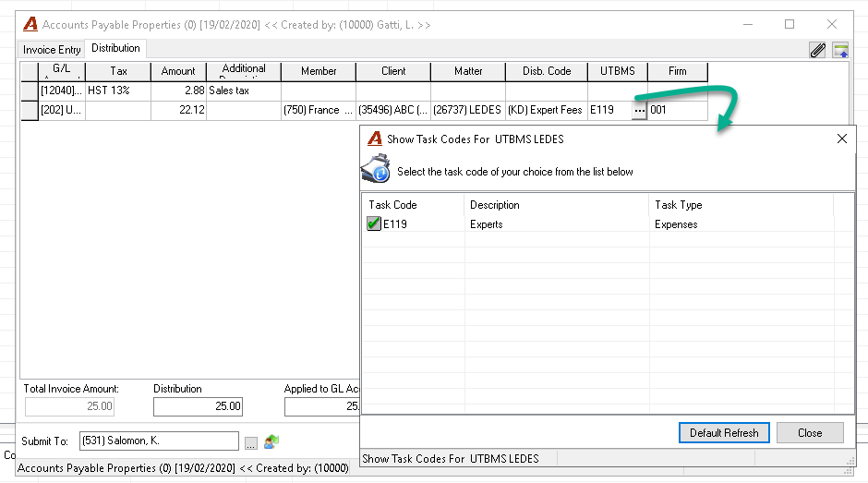
Task: Click the (KD) Expert Fees cell
Action: coord(546,110)
